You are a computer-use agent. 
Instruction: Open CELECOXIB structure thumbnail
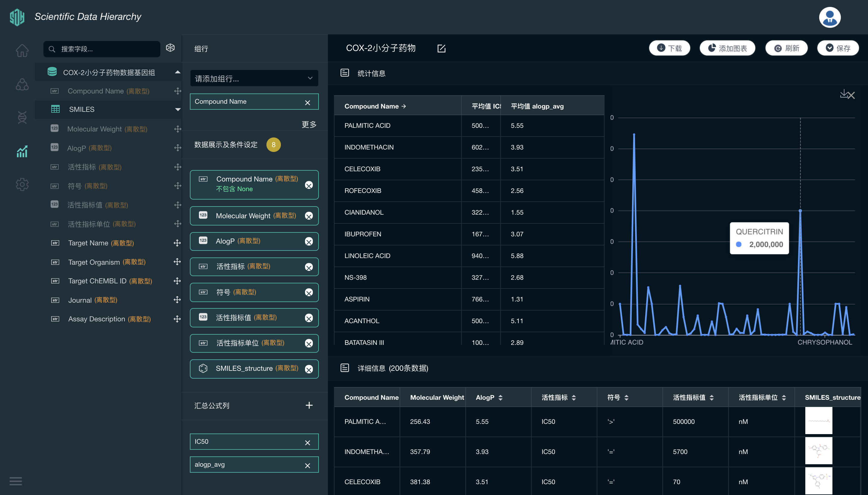click(819, 481)
